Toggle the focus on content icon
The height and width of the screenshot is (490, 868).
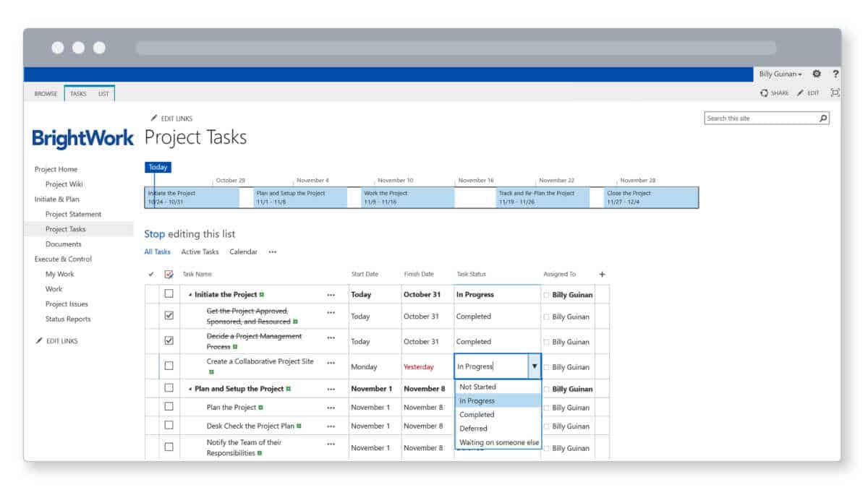click(835, 93)
